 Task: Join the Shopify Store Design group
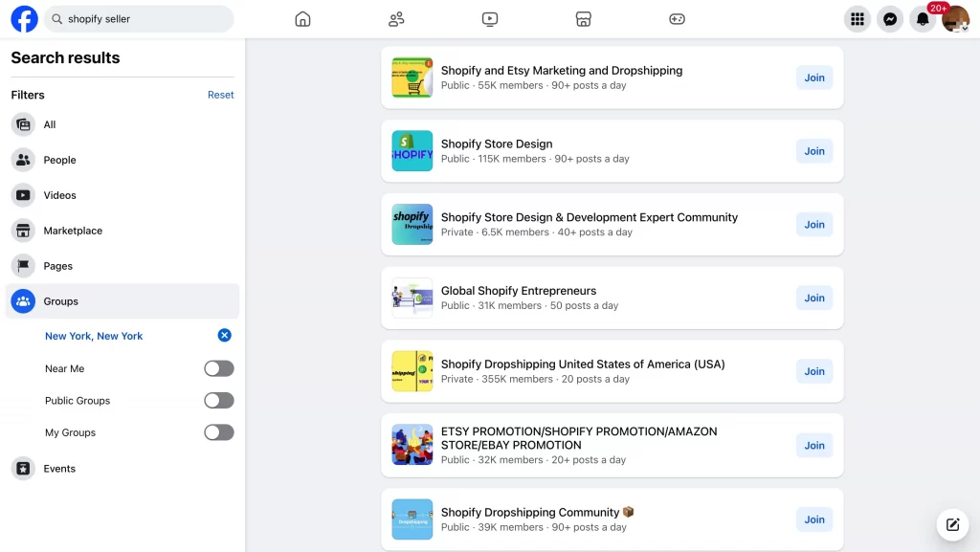814,151
